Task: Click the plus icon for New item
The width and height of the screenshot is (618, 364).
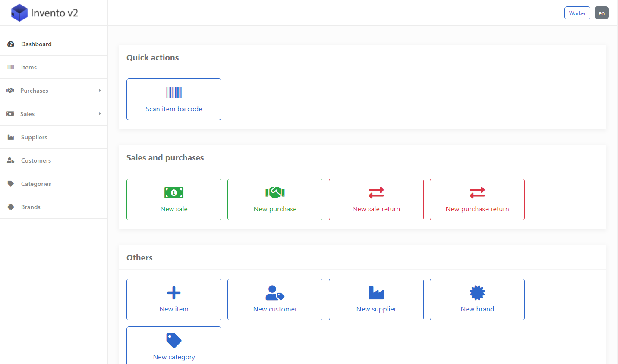Action: point(174,293)
